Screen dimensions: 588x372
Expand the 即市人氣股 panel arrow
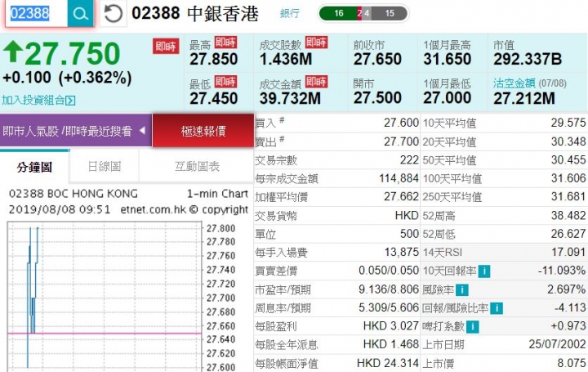point(142,131)
